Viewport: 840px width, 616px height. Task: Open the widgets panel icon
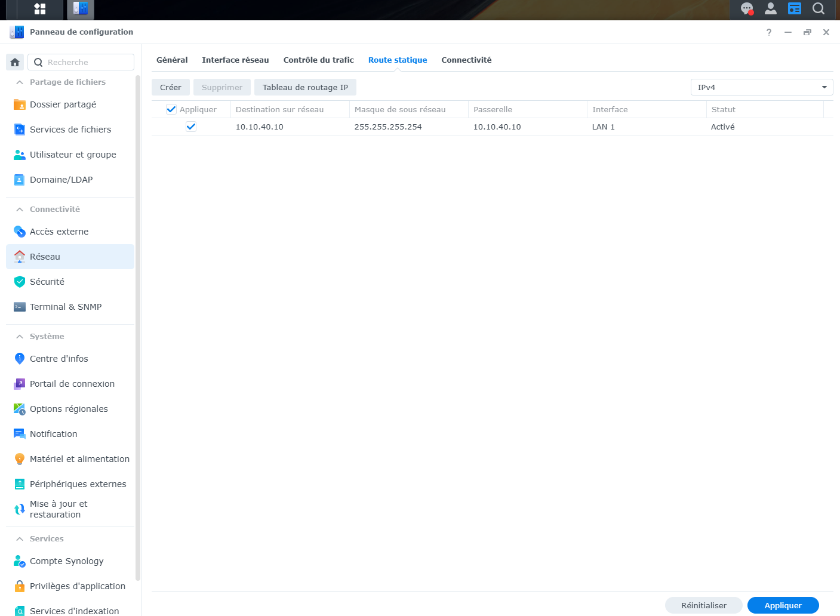pyautogui.click(x=795, y=9)
